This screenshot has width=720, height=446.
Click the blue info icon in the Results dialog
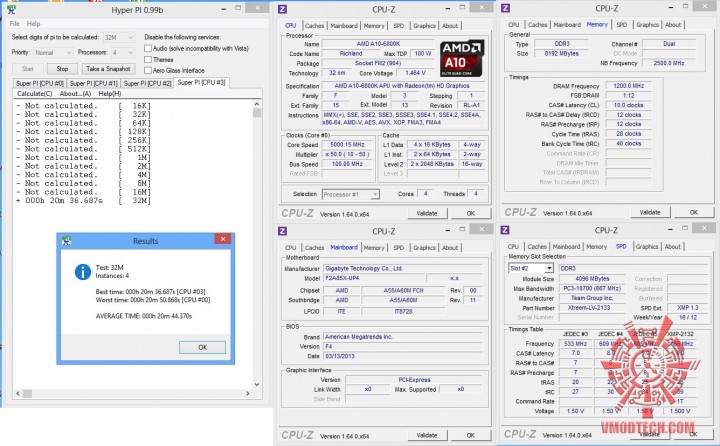point(83,271)
